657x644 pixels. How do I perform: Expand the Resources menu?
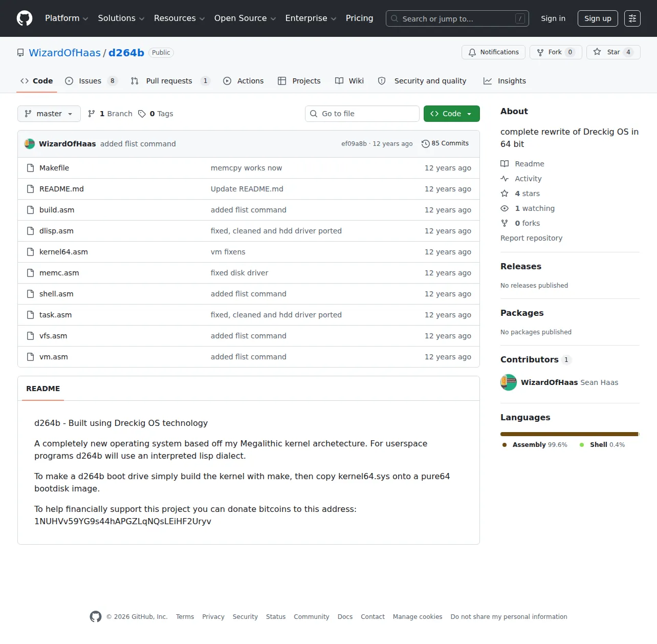pos(180,18)
